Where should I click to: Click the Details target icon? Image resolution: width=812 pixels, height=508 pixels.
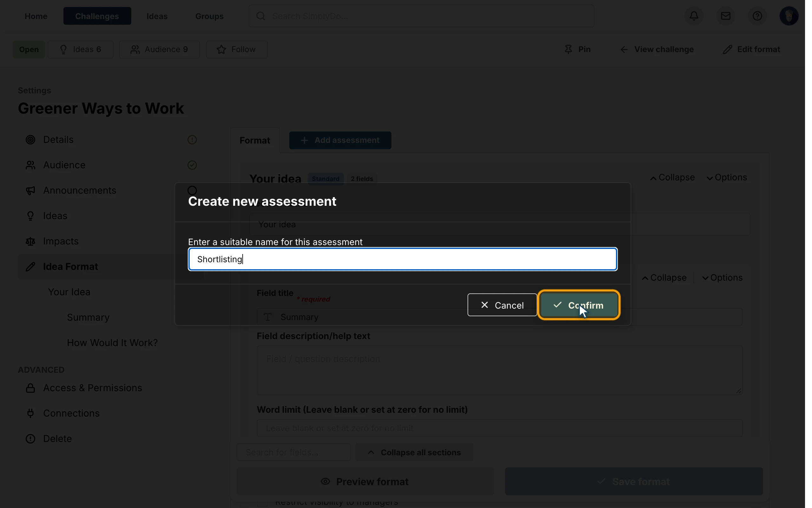[30, 140]
